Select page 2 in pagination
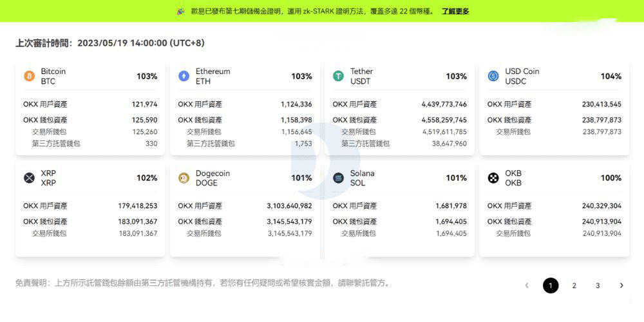644x322 pixels. 574,285
